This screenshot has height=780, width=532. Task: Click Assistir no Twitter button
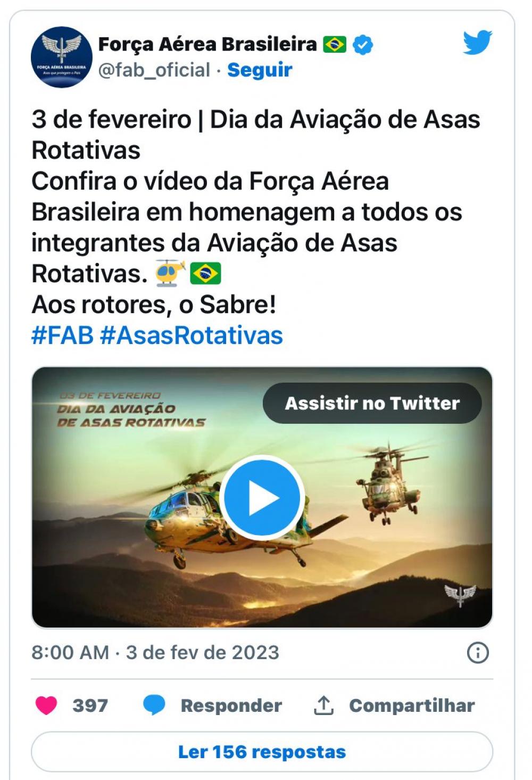[x=372, y=403]
